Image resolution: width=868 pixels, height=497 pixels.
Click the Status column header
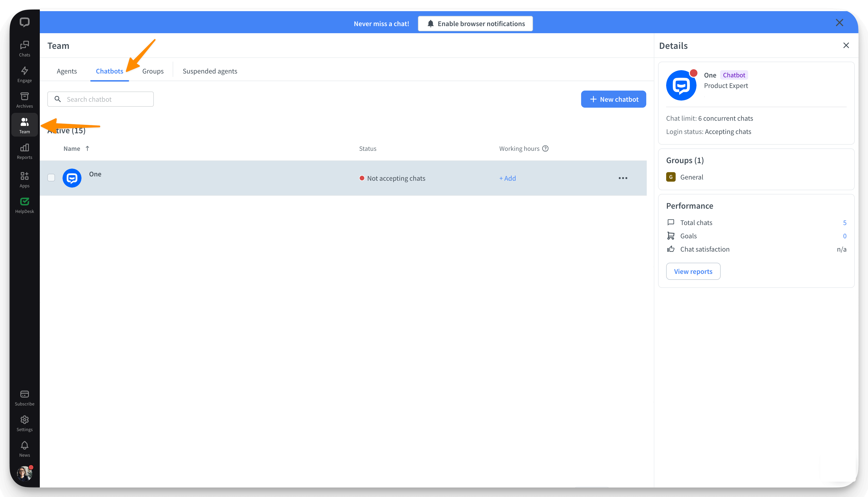[x=367, y=148]
